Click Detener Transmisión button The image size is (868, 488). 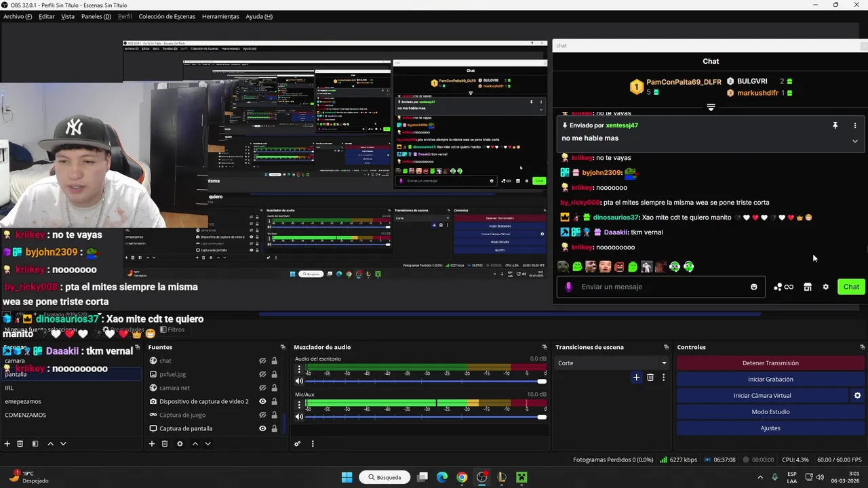click(x=770, y=363)
